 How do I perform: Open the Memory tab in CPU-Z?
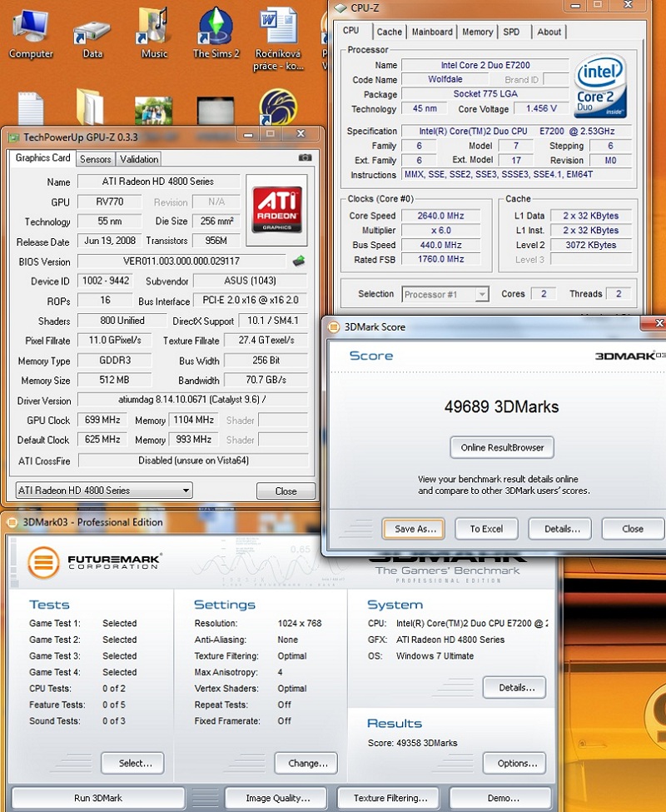(477, 32)
